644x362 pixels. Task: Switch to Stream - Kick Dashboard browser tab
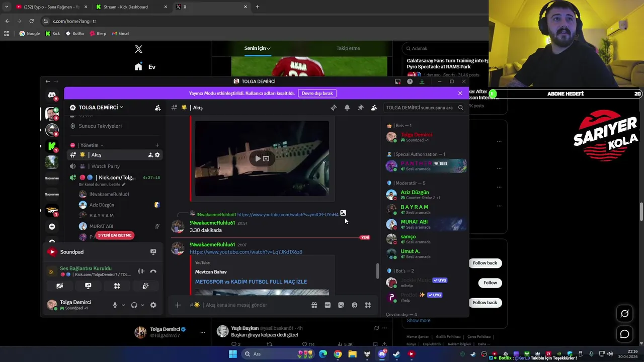click(132, 7)
